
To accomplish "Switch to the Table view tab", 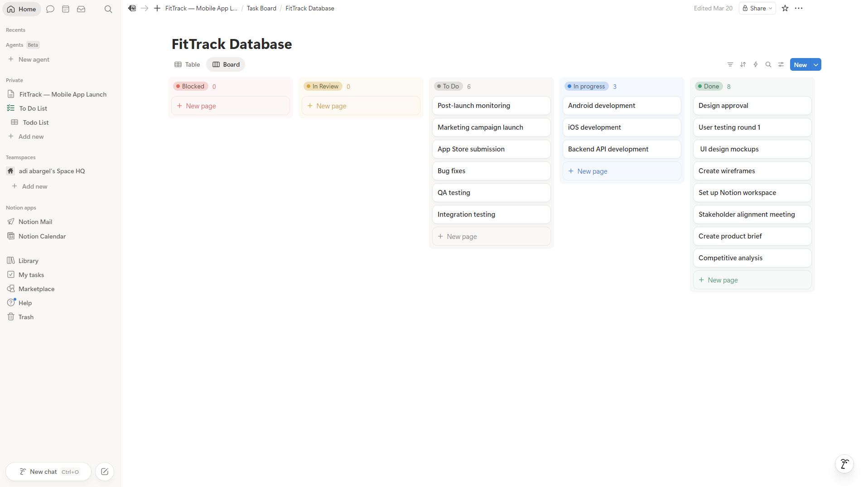I will click(187, 64).
